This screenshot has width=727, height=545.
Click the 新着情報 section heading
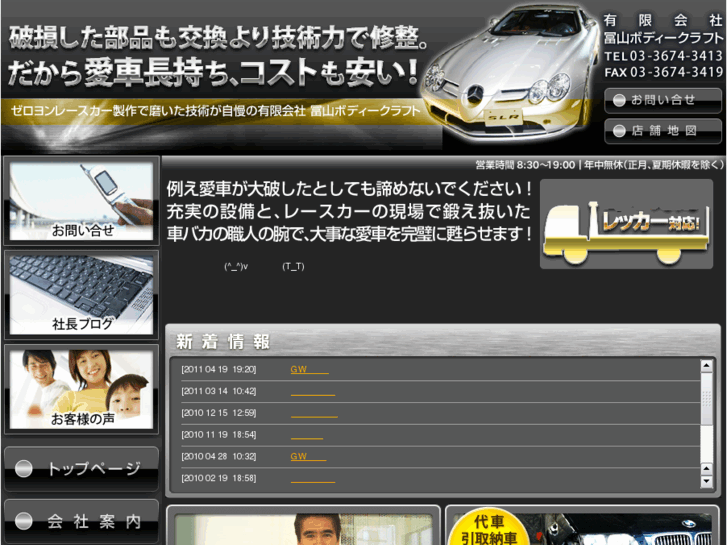pos(223,342)
